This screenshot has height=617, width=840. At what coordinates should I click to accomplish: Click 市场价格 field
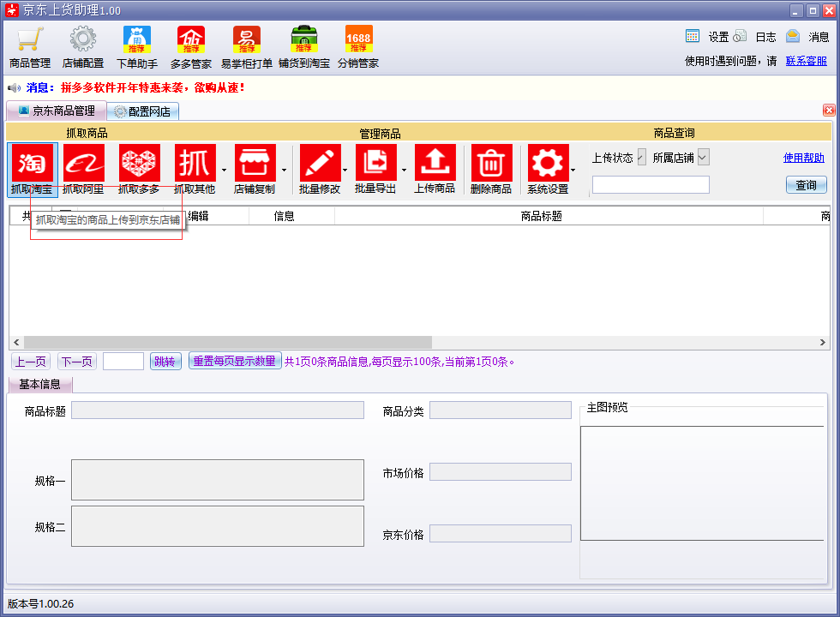[501, 472]
